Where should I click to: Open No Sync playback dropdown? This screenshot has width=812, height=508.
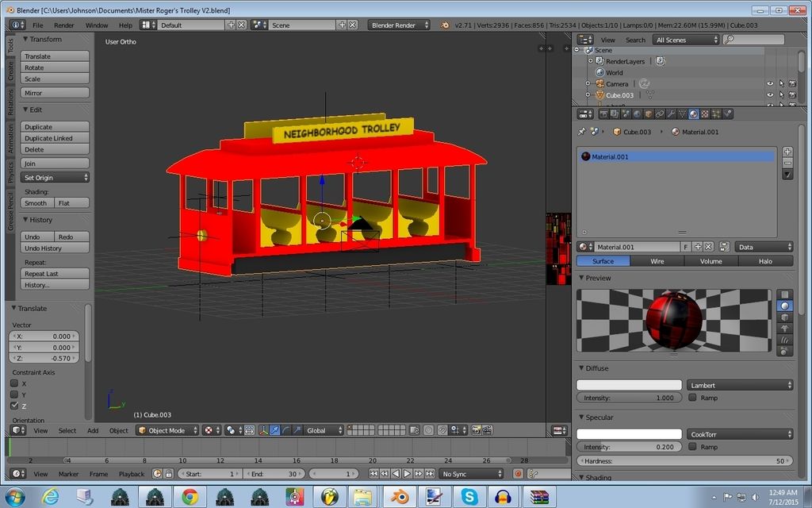point(471,474)
